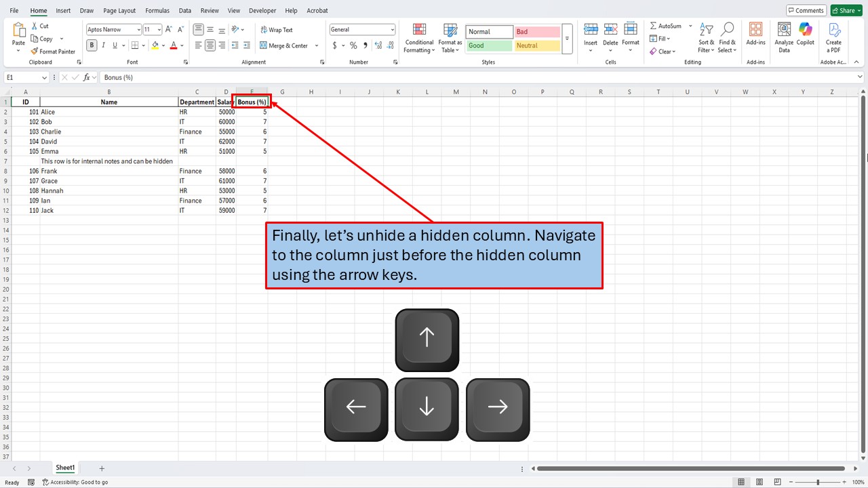The image size is (868, 488).
Task: Open the General number format dropdown
Action: (362, 29)
